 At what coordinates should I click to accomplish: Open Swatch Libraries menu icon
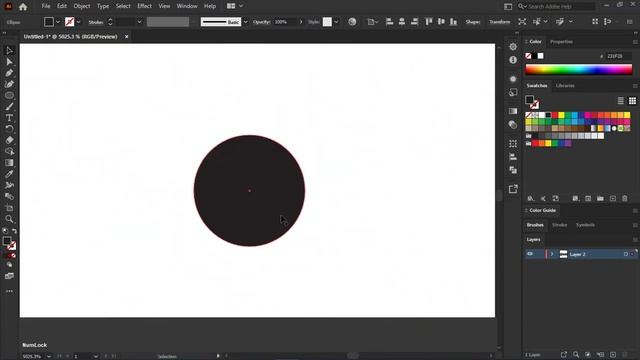click(531, 198)
